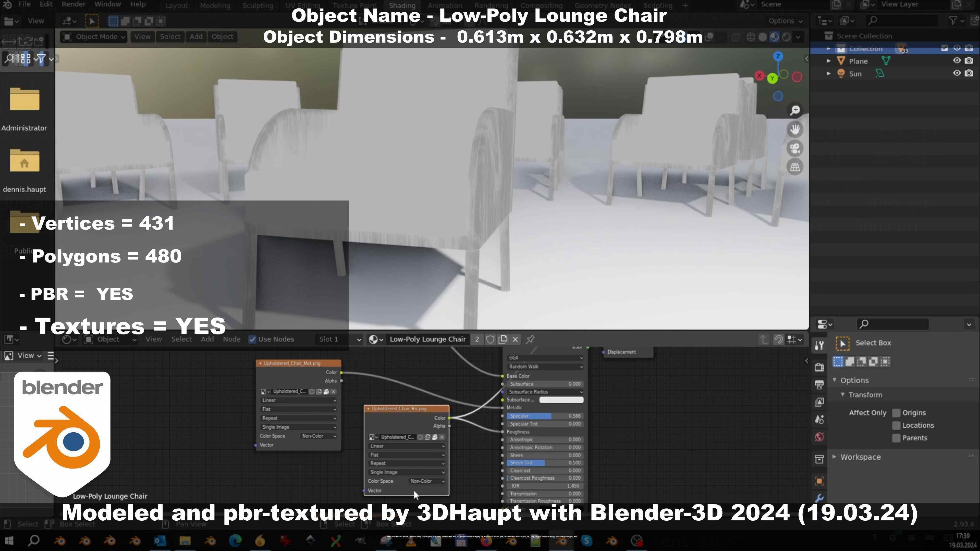Image resolution: width=980 pixels, height=551 pixels.
Task: Click the viewport zoom magnifier gizmo
Action: pos(795,110)
